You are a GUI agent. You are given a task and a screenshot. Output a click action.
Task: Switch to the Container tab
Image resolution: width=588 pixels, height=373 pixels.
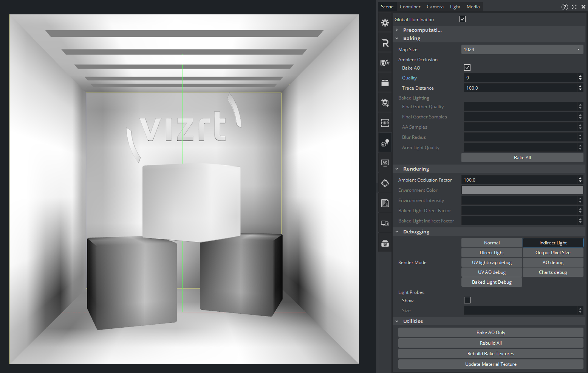pos(410,7)
